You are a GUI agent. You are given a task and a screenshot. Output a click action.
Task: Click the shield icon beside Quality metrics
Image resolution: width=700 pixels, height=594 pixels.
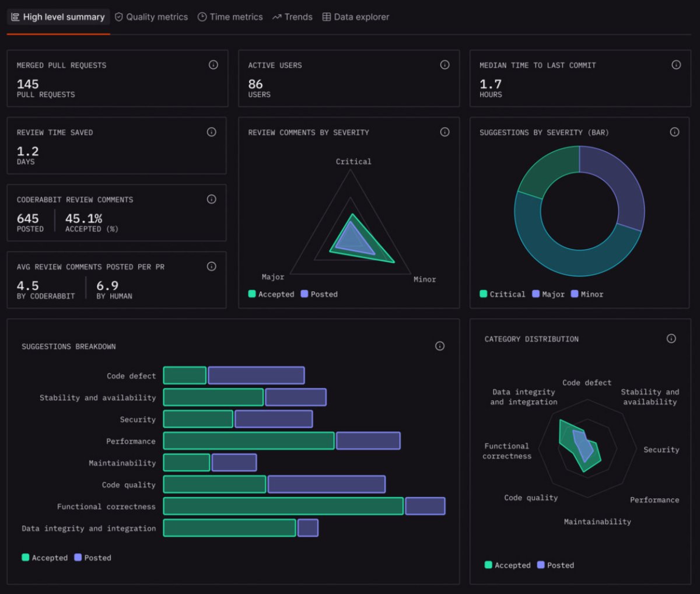click(119, 17)
